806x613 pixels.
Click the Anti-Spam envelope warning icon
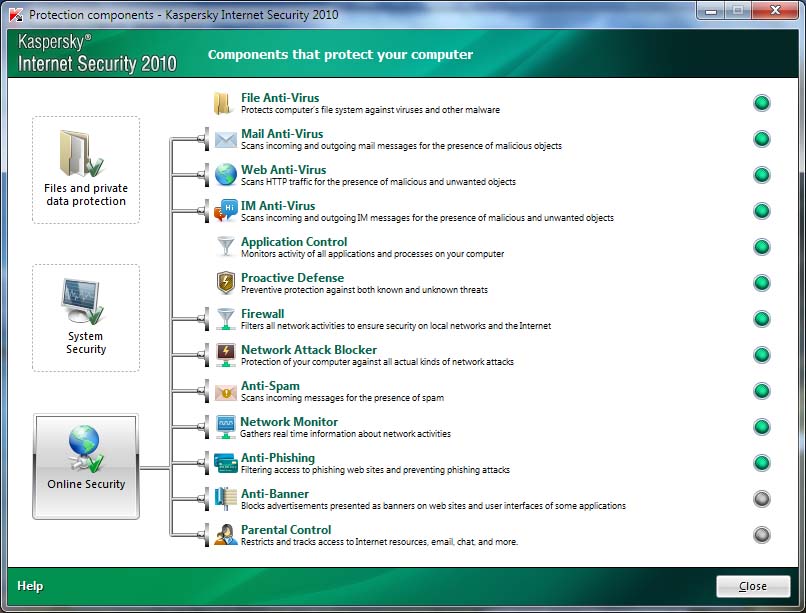[226, 393]
